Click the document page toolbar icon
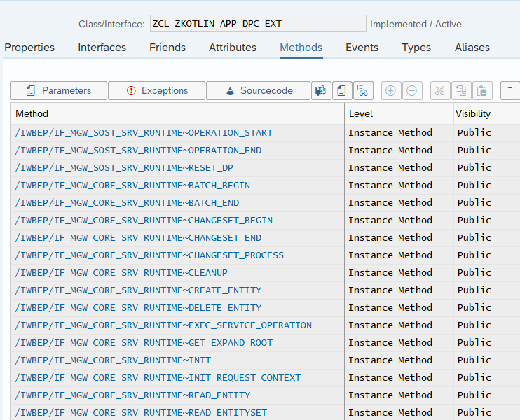 click(x=342, y=91)
